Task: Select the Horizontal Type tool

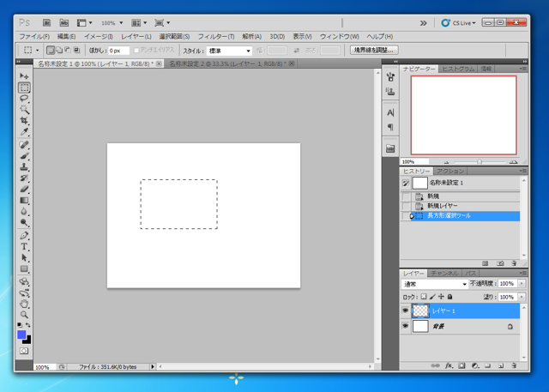Action: [24, 246]
